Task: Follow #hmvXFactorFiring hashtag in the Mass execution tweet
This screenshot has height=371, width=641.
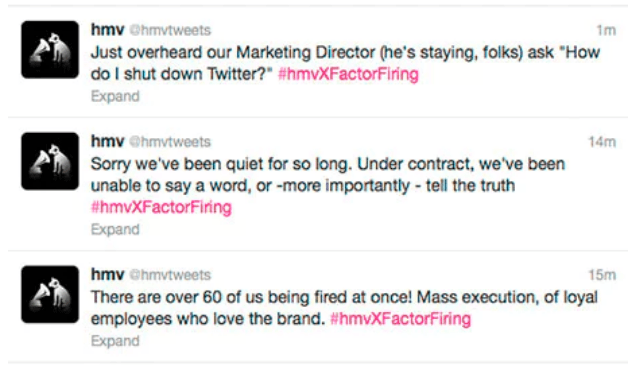Action: point(401,319)
